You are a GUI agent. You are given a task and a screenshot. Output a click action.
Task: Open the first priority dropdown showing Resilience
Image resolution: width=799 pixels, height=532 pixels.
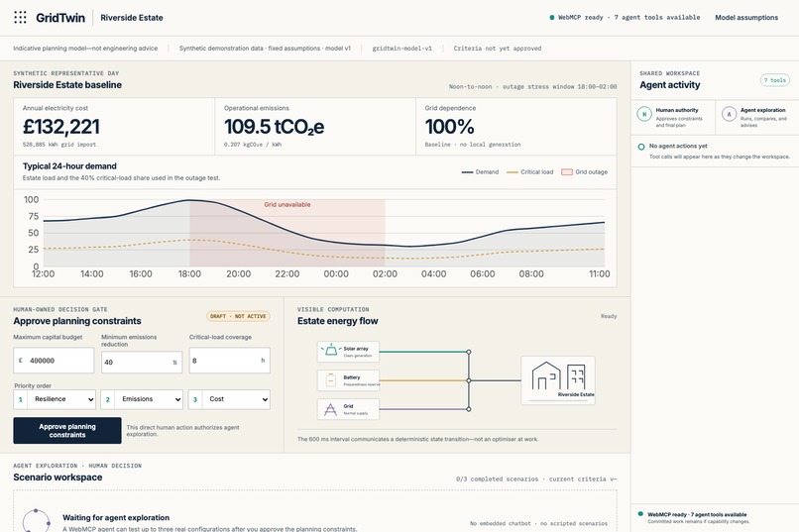(55, 399)
